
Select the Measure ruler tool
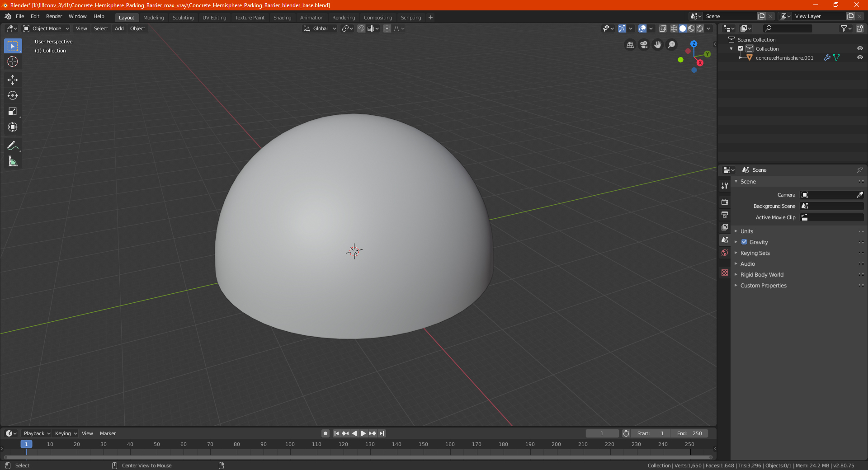tap(13, 161)
